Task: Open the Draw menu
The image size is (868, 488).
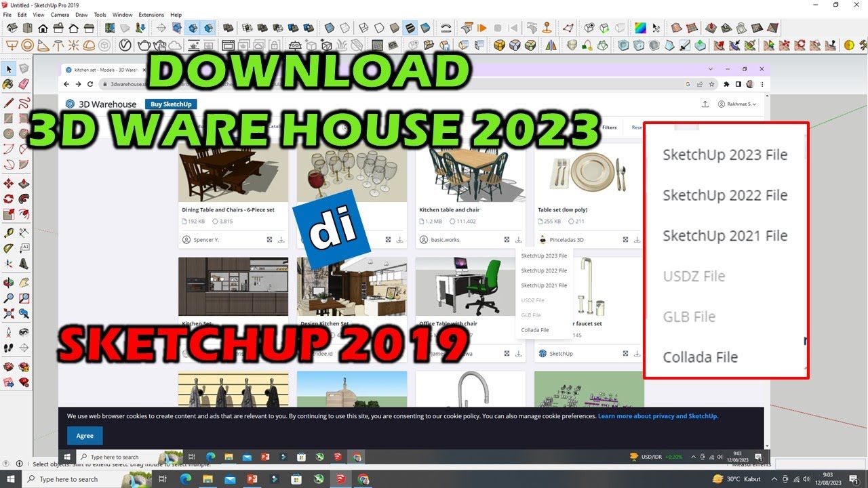Action: click(x=81, y=14)
